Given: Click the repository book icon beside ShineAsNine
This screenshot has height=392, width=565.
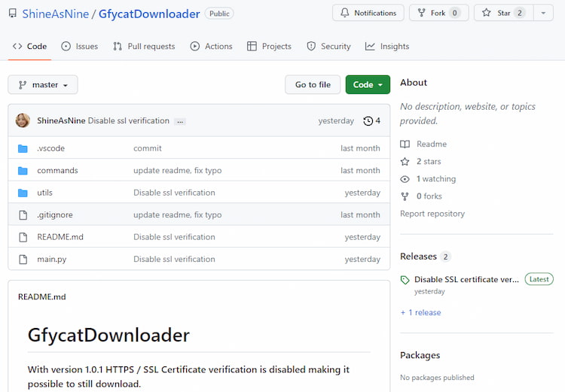Looking at the screenshot, I should 13,14.
